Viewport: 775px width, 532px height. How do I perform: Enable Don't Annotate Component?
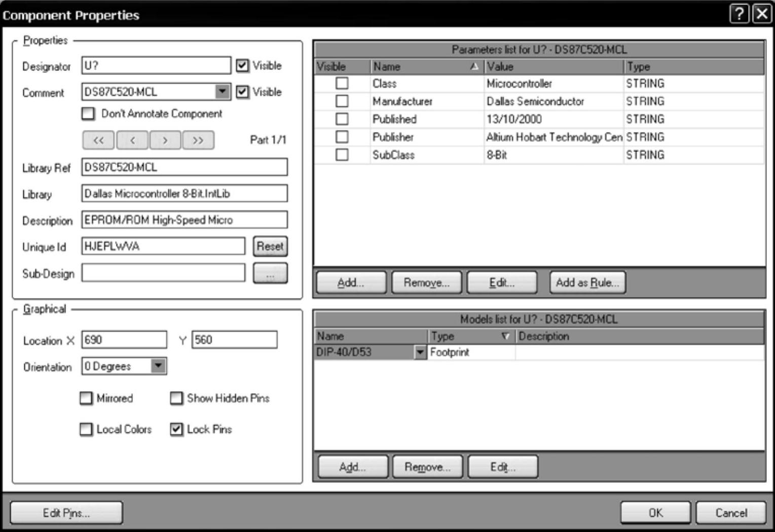pyautogui.click(x=88, y=113)
